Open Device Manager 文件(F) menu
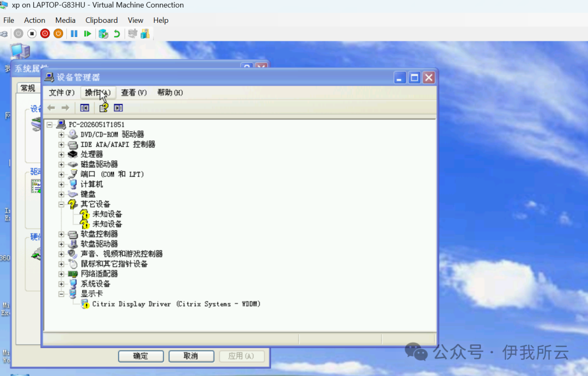The image size is (588, 376). pos(62,93)
